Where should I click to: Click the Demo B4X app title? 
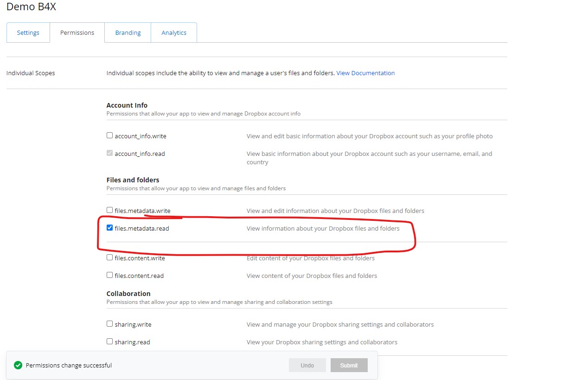point(31,6)
